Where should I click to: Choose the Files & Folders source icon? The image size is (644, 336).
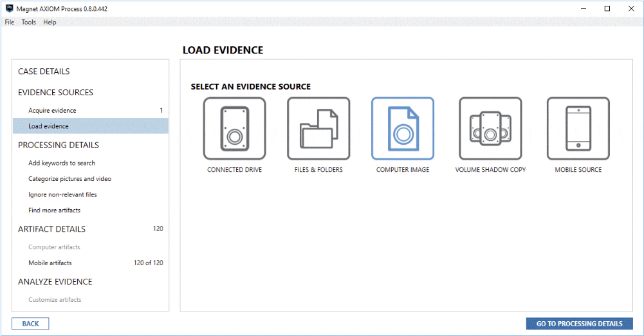(318, 129)
